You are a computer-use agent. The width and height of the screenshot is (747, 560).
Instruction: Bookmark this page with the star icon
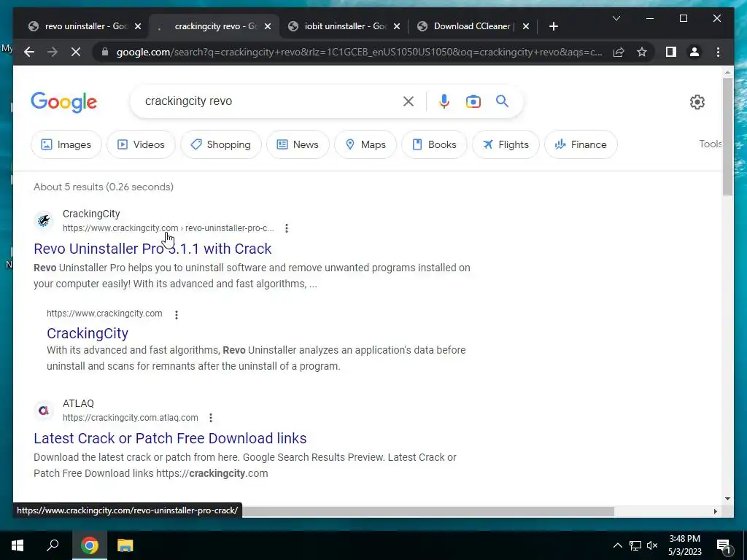pos(642,52)
